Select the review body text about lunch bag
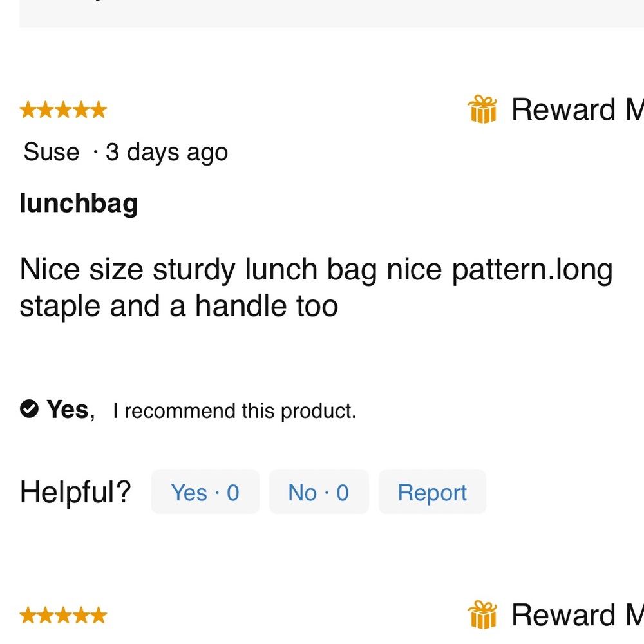The width and height of the screenshot is (644, 644). pos(316,287)
